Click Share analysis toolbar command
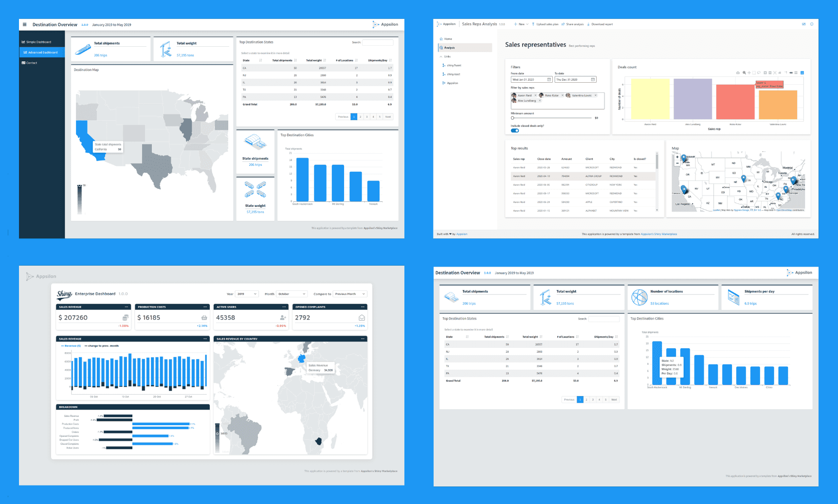This screenshot has height=504, width=838. click(573, 24)
